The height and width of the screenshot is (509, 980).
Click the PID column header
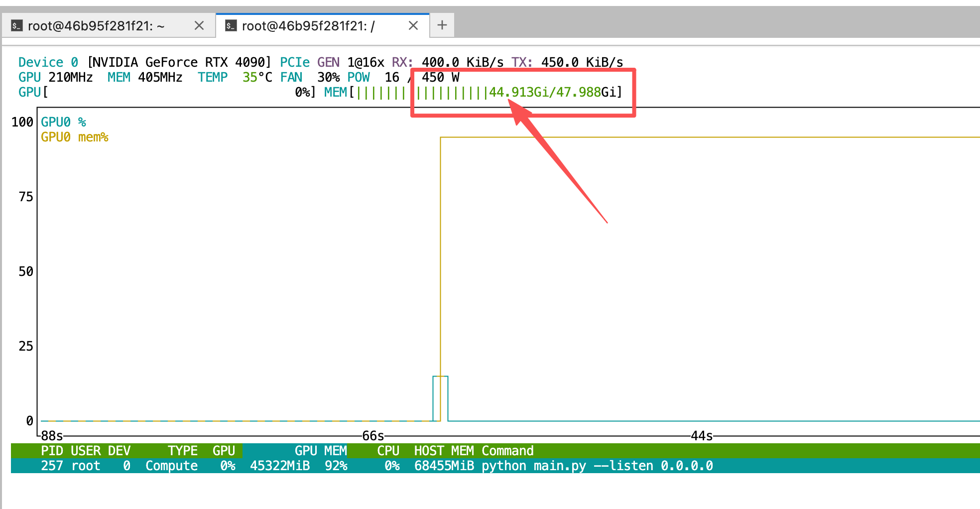pyautogui.click(x=52, y=451)
